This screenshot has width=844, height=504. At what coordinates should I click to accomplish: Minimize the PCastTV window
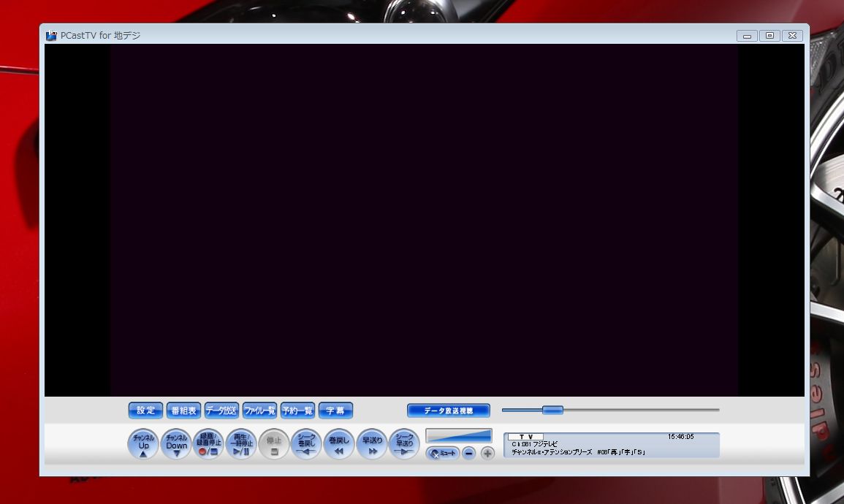(747, 36)
